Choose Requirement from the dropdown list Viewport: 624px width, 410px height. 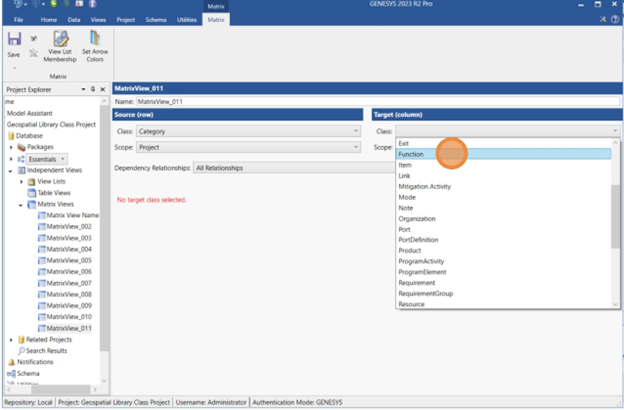tap(419, 282)
